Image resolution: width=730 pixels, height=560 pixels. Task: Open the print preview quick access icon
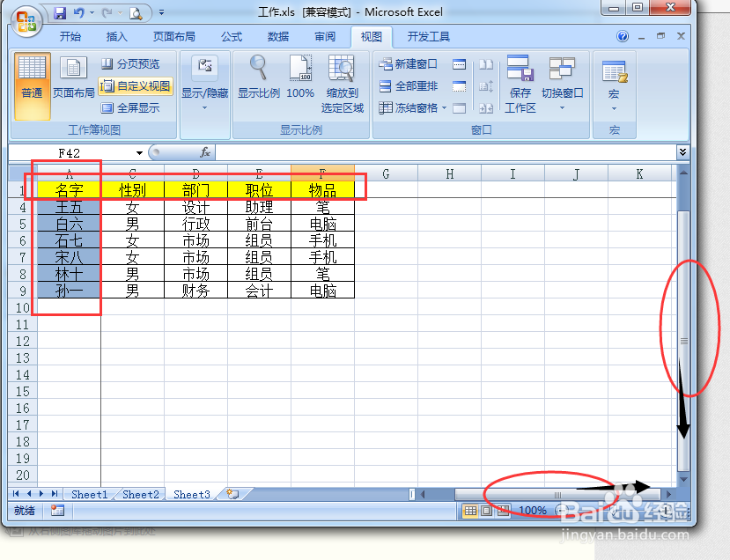[136, 13]
